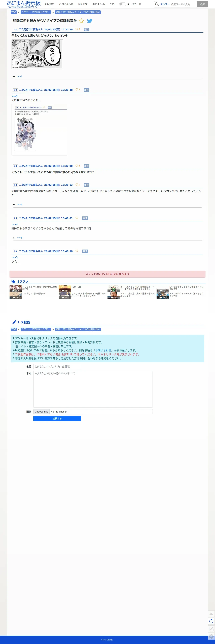
Task: Focus the 名前 name input field
Action: pos(57,367)
